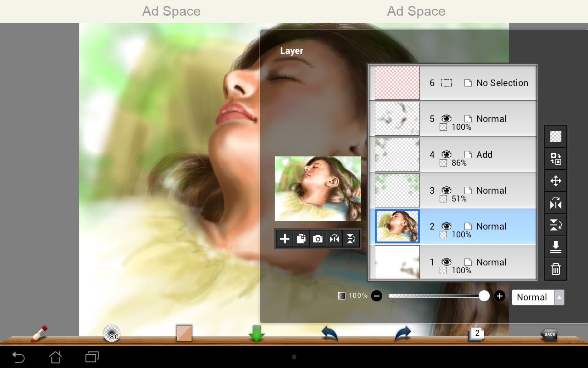Close the layer panel via layers icon 2
The height and width of the screenshot is (368, 588).
(x=475, y=334)
